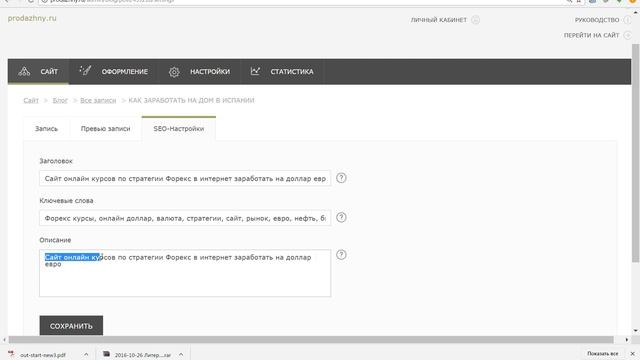Select the SEO-Настройки tab

click(179, 129)
